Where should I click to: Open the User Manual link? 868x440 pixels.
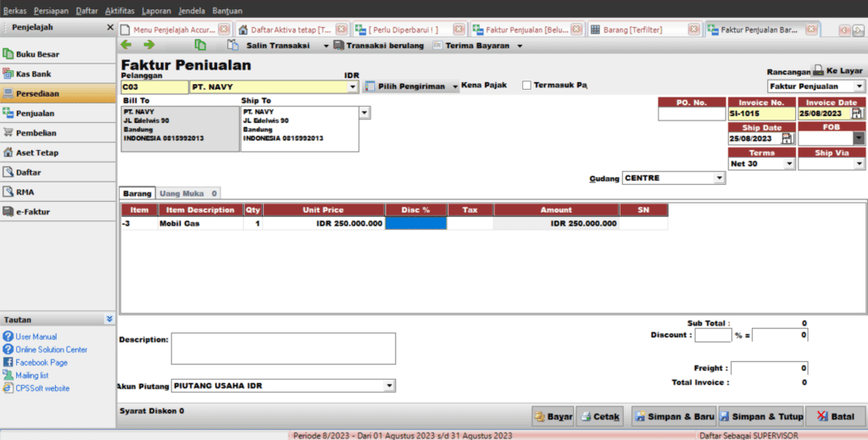click(36, 337)
